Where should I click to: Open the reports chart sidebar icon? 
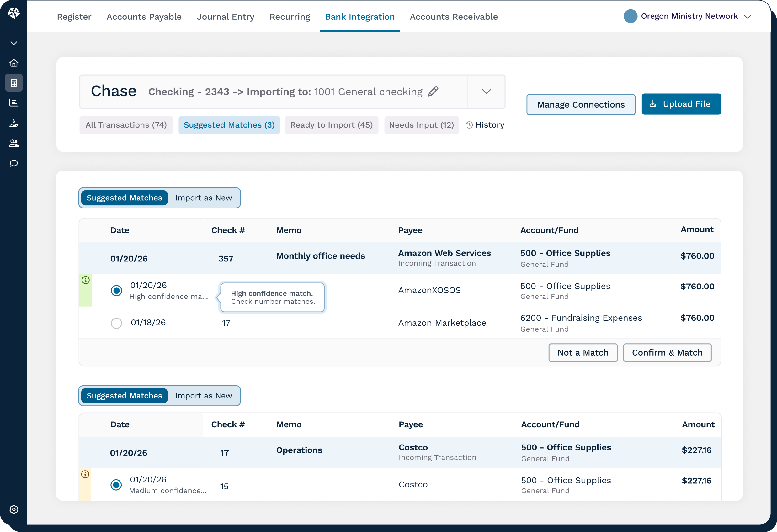[14, 103]
